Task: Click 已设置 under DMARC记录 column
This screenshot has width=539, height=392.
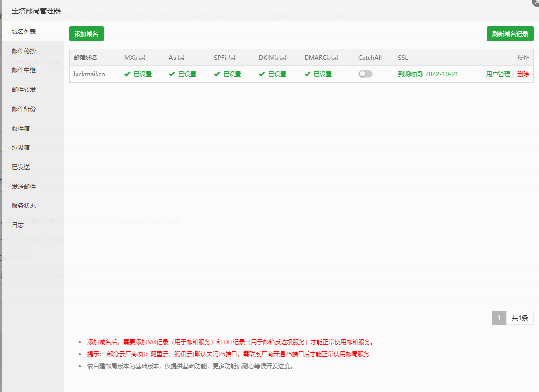Action: [x=323, y=74]
